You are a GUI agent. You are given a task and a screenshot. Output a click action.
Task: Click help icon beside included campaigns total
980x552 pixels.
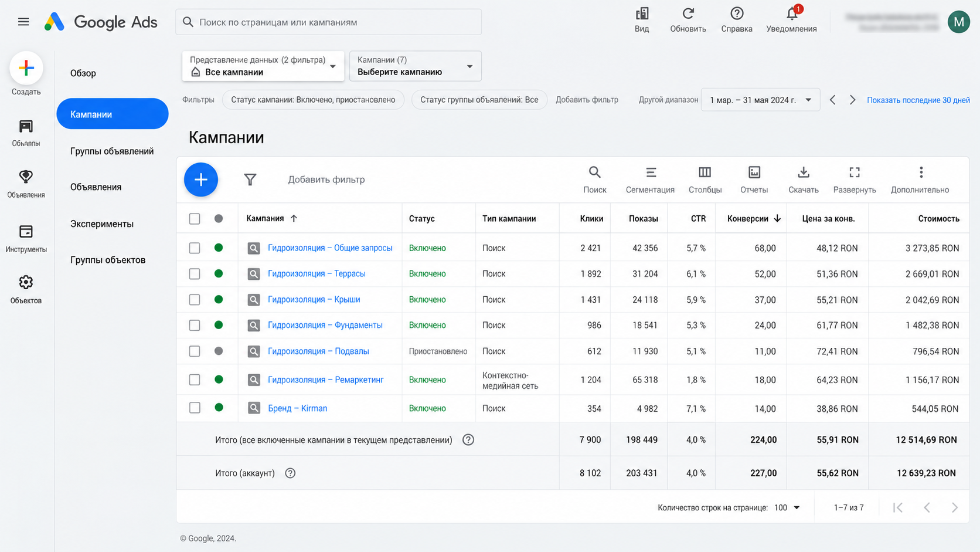[x=468, y=440]
